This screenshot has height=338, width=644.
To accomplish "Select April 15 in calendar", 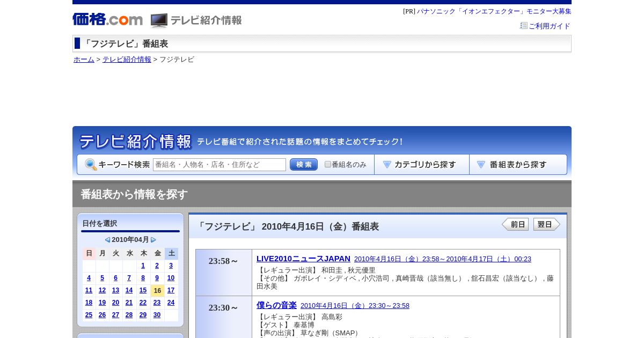I will [x=143, y=290].
